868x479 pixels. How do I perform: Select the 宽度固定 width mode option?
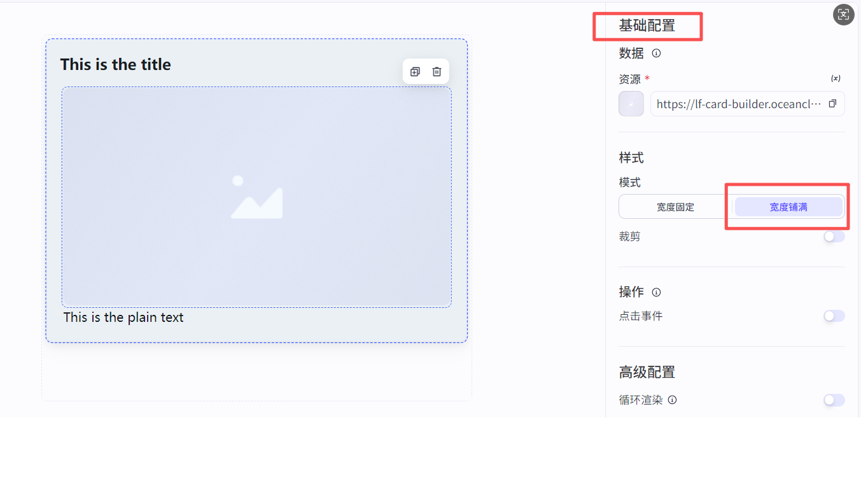coord(675,206)
